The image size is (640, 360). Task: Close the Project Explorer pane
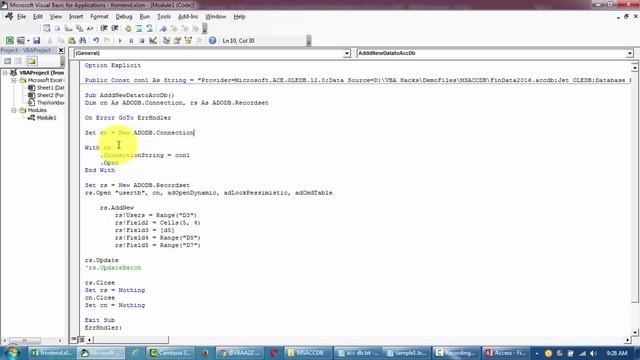[x=61, y=50]
